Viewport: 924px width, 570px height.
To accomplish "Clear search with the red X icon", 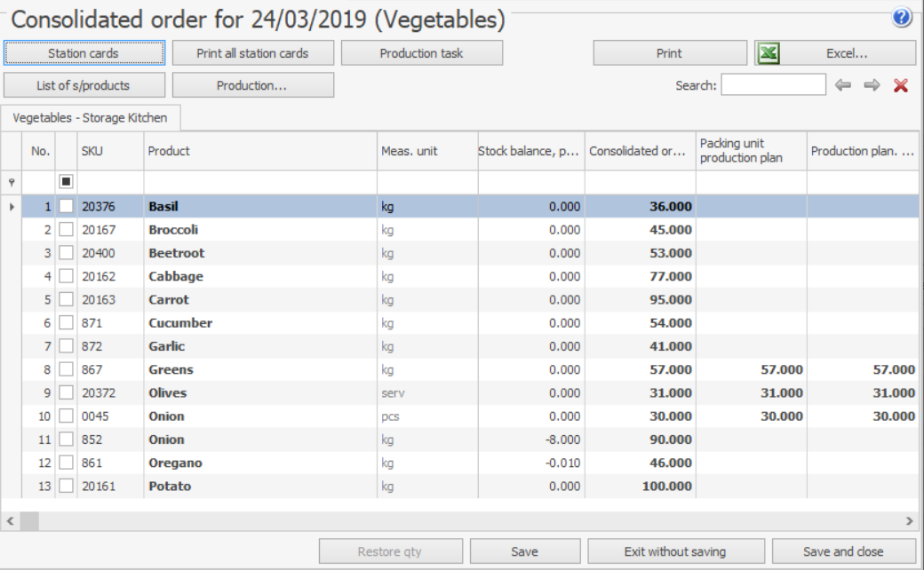I will (x=901, y=85).
